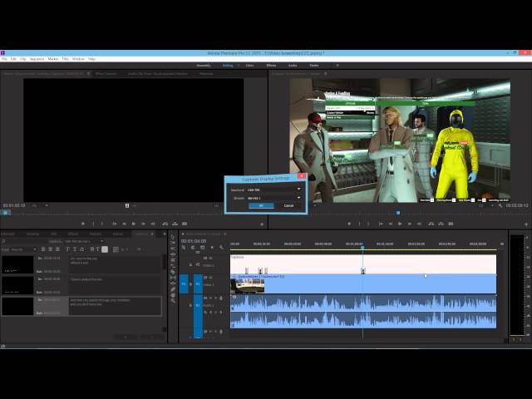This screenshot has height=399, width=532.
Task: Close the Captions Display Settings dialog
Action: click(301, 175)
